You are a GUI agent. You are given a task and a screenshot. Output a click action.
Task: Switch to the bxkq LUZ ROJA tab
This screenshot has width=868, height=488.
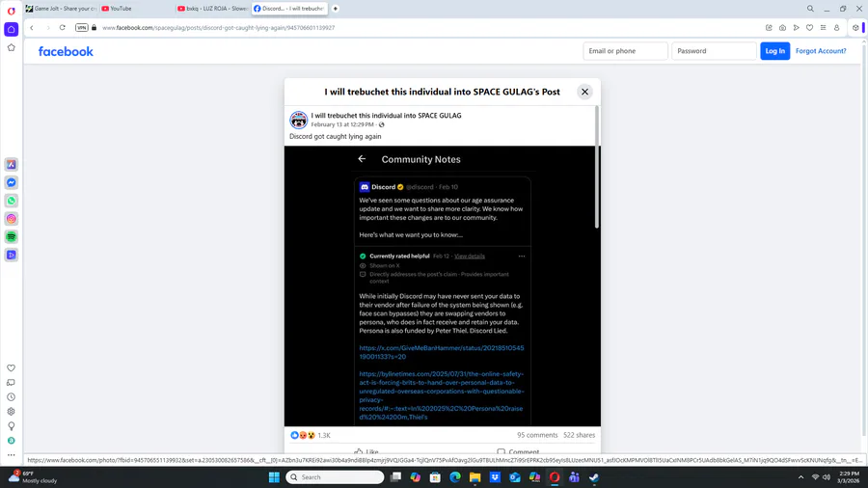coord(212,9)
